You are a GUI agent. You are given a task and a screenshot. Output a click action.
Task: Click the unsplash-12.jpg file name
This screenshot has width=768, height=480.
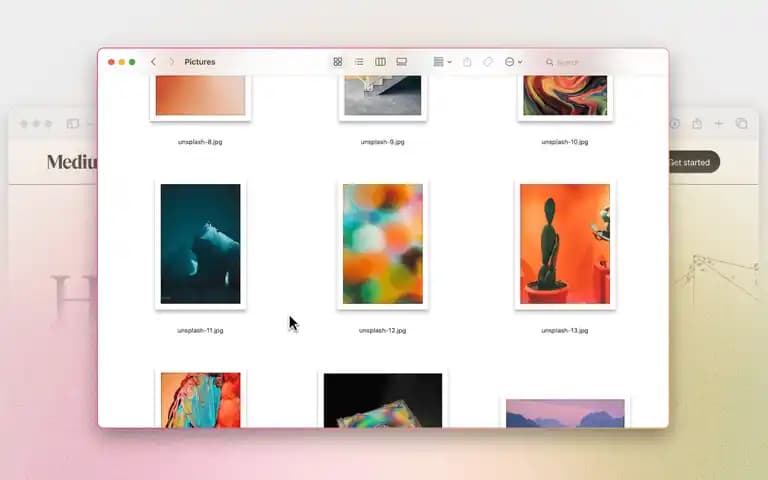(383, 330)
